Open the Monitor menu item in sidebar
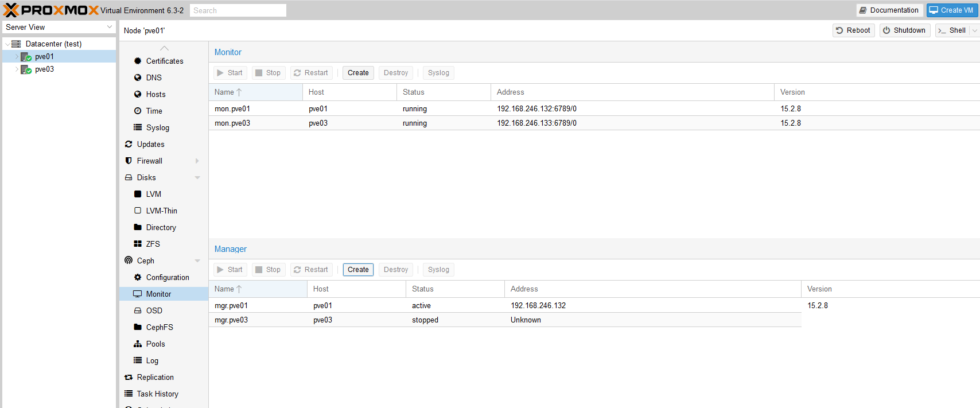Viewport: 980px width, 408px height. 164,294
